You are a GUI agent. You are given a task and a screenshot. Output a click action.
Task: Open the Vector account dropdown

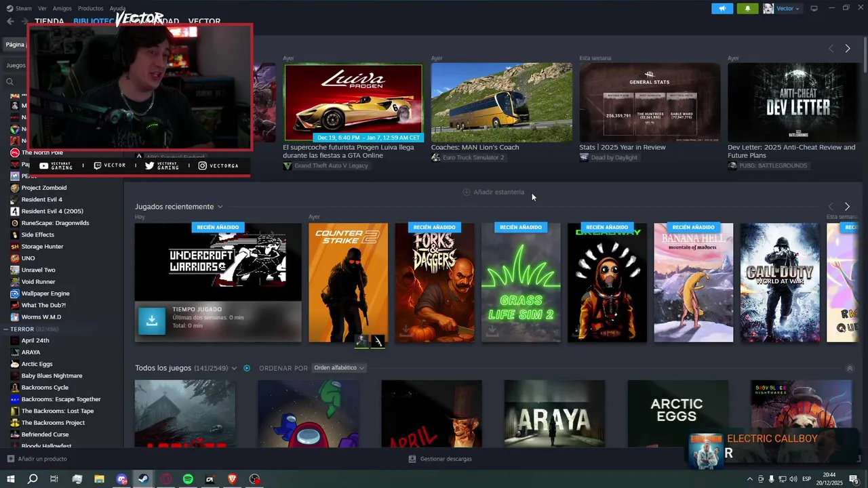coord(788,8)
